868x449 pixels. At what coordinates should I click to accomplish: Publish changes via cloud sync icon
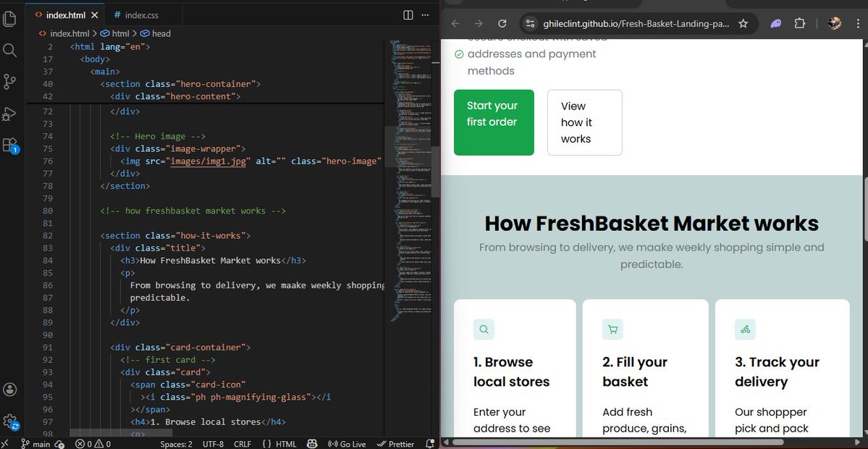click(x=60, y=444)
